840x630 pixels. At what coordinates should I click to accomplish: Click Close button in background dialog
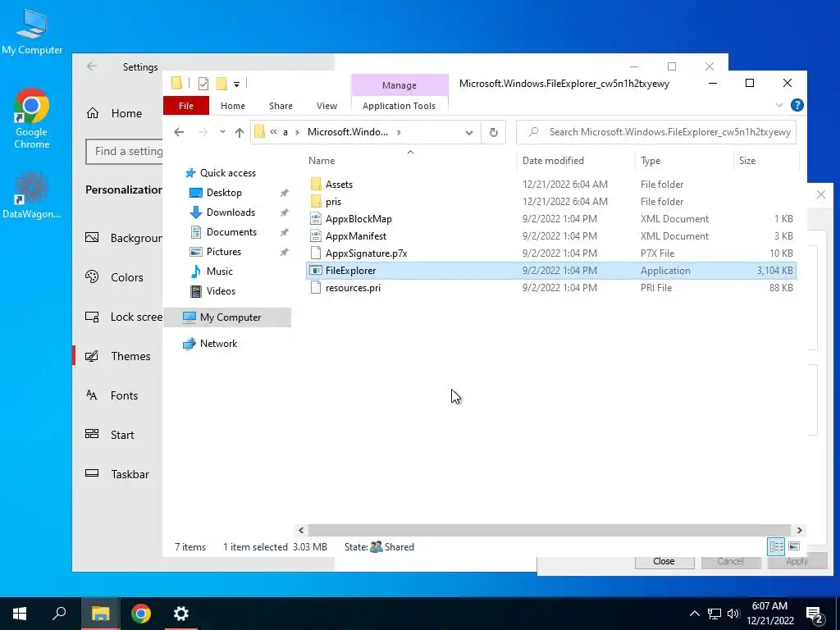tap(664, 561)
